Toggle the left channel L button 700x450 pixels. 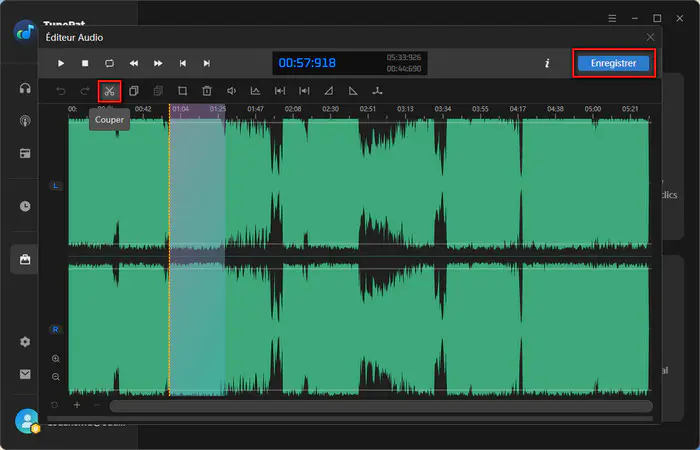pyautogui.click(x=56, y=186)
